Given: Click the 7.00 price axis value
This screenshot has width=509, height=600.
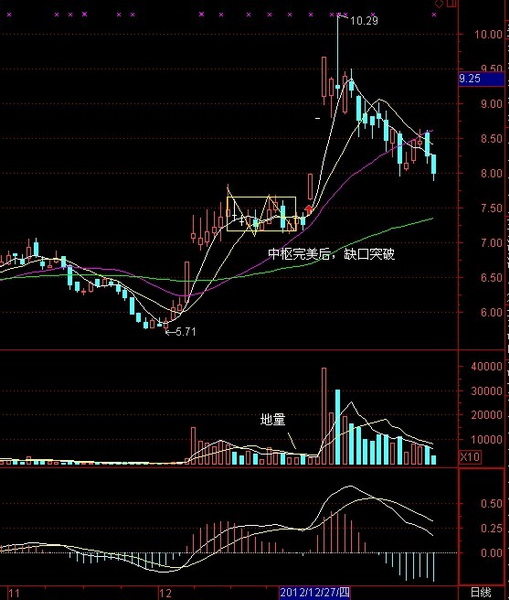Looking at the screenshot, I should coord(491,243).
